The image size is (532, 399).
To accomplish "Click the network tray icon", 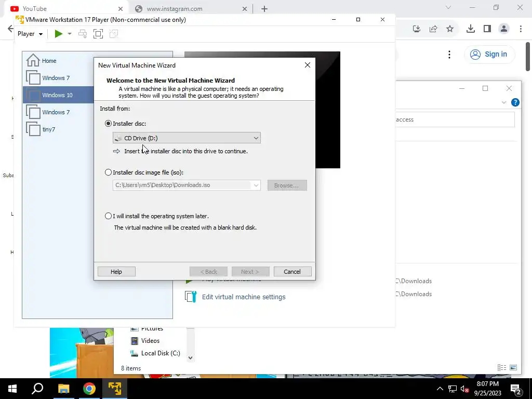I will (x=453, y=389).
